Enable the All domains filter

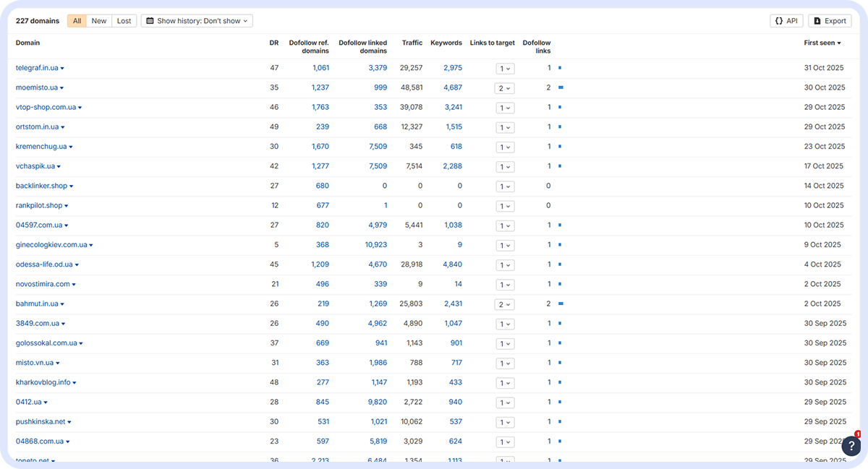tap(77, 20)
